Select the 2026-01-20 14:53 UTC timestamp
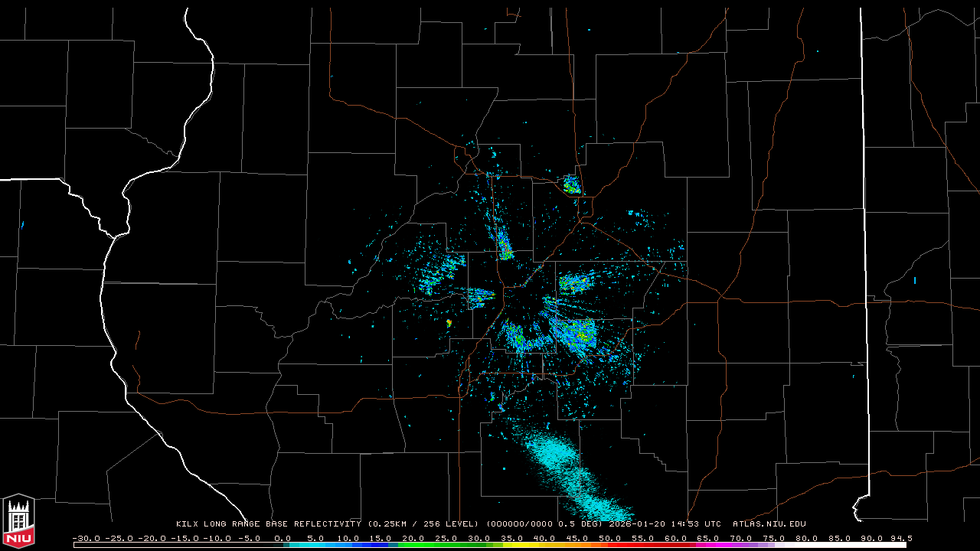Image resolution: width=980 pixels, height=551 pixels. [665, 524]
